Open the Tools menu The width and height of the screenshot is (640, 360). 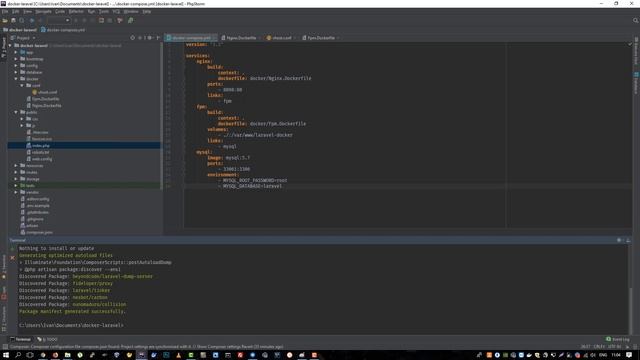(104, 11)
